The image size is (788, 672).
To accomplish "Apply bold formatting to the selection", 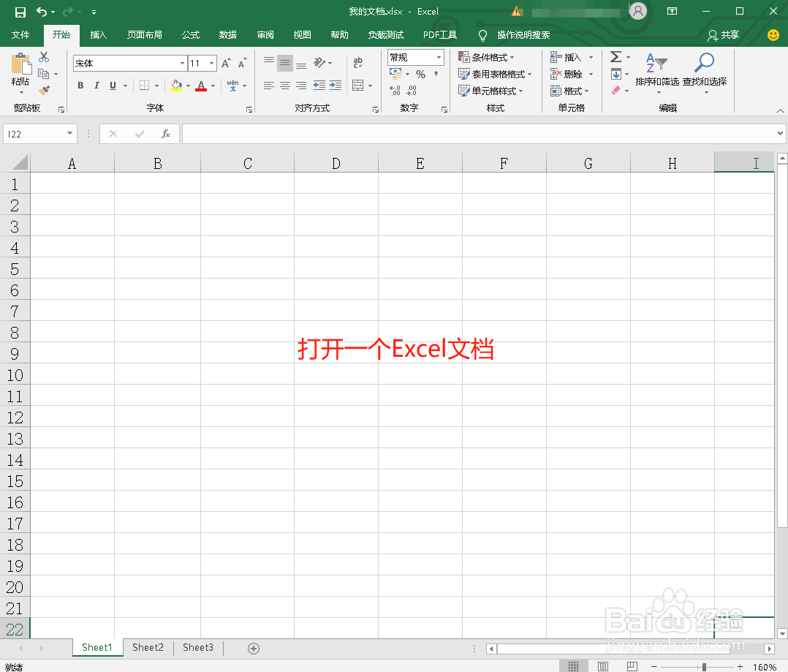I will tap(80, 86).
